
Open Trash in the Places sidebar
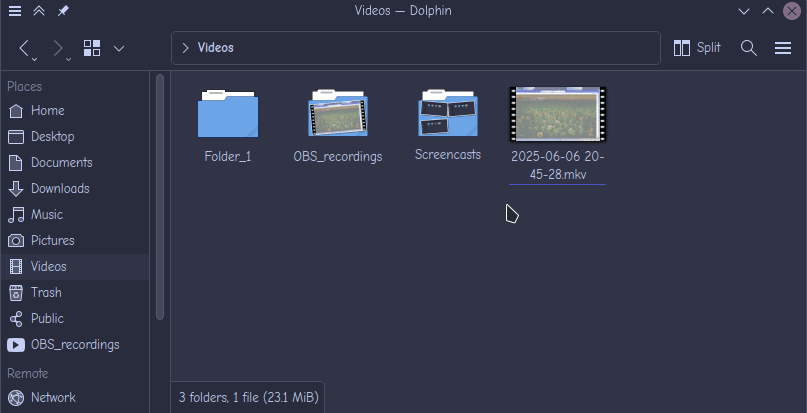(46, 292)
